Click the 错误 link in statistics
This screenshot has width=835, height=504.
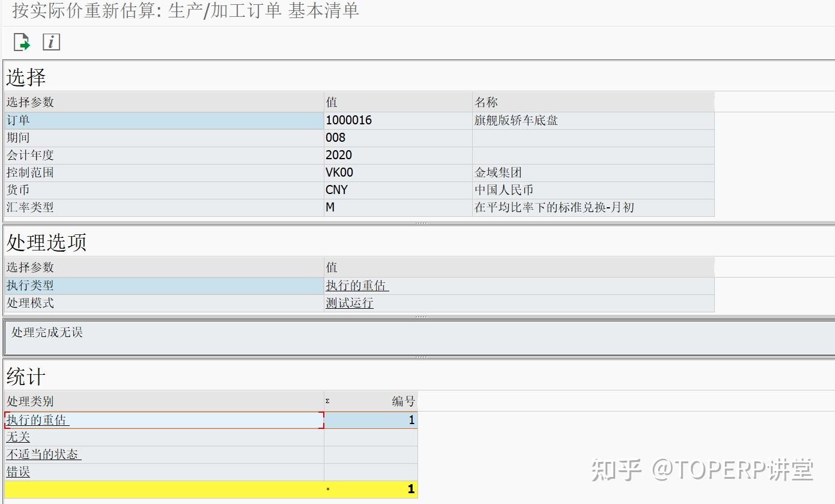pos(17,472)
